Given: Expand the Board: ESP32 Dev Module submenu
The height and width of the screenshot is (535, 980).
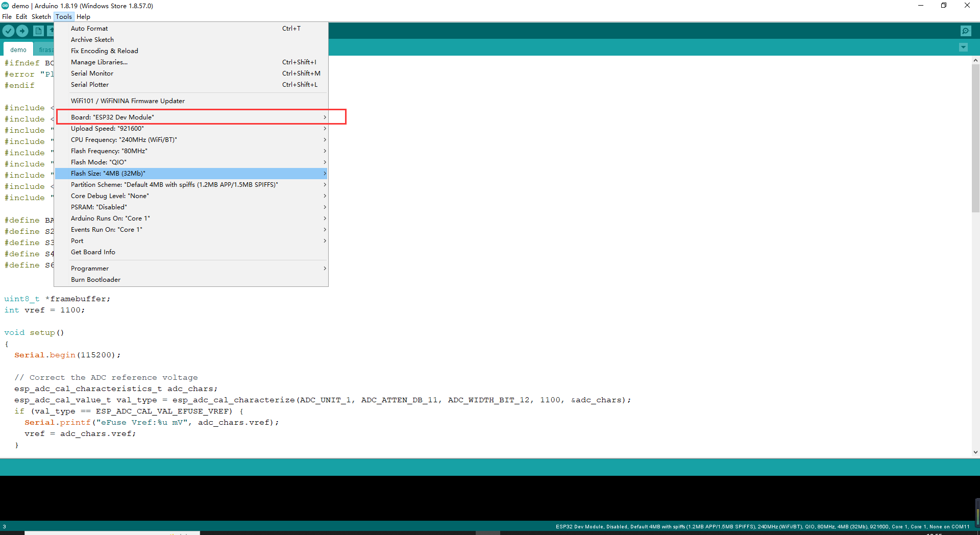Looking at the screenshot, I should [191, 117].
